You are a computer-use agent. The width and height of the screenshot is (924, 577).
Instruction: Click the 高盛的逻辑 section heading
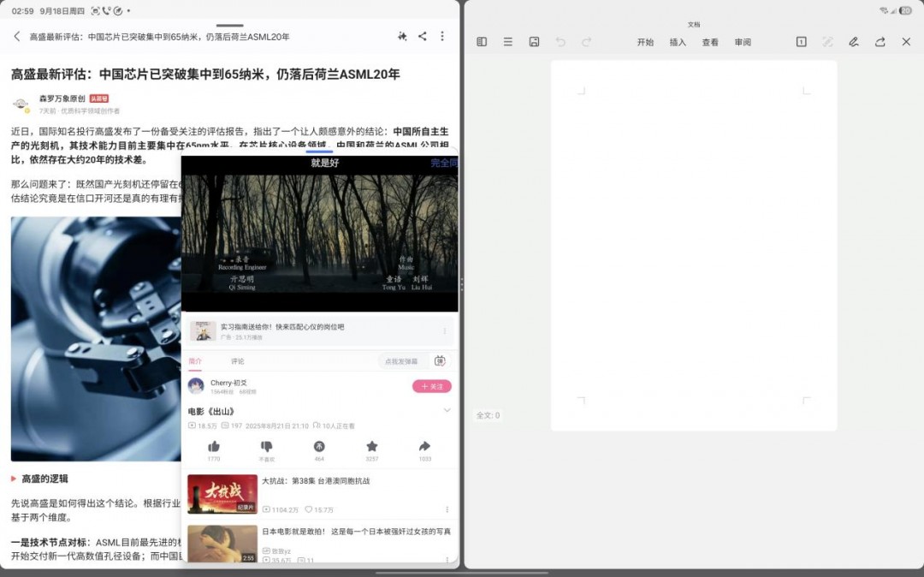pos(44,479)
